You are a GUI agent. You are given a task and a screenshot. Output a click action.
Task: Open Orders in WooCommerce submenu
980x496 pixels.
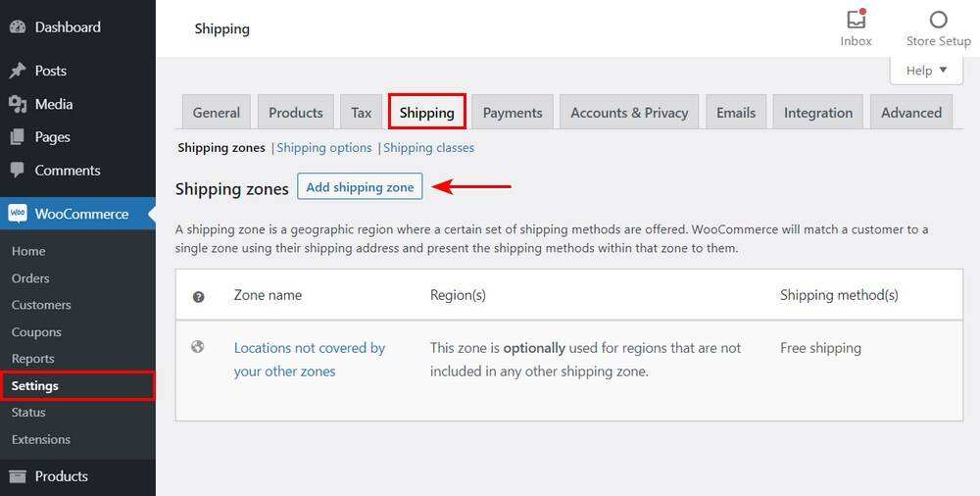(30, 278)
